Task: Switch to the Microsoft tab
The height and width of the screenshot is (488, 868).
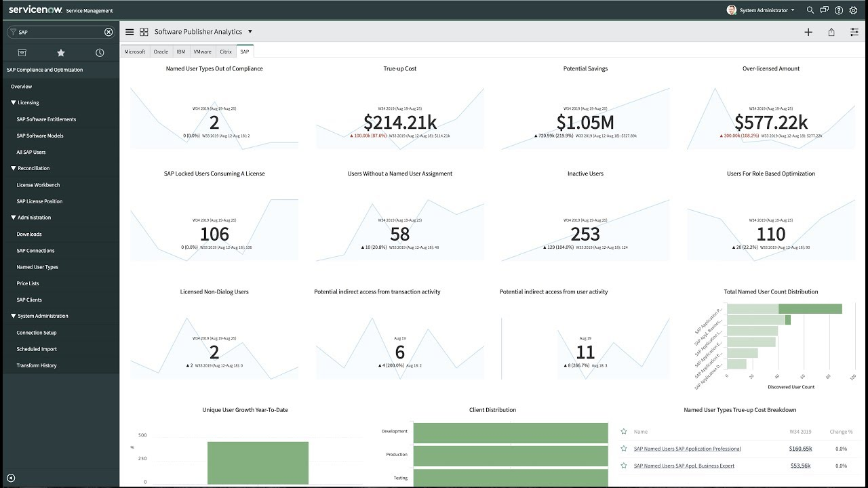Action: coord(135,52)
